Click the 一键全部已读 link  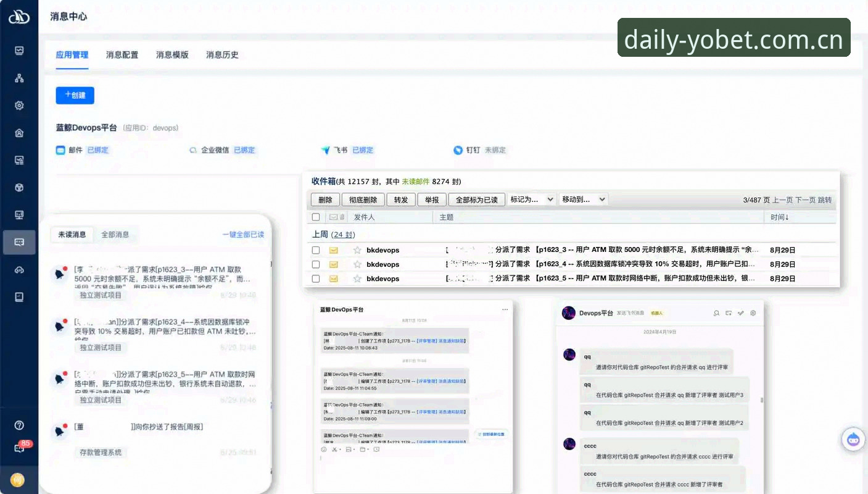pos(243,235)
